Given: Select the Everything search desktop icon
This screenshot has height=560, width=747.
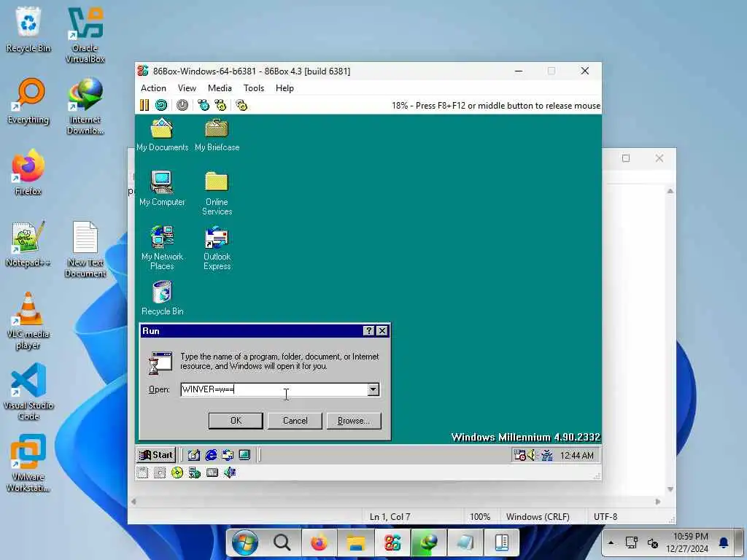Looking at the screenshot, I should pos(28,101).
